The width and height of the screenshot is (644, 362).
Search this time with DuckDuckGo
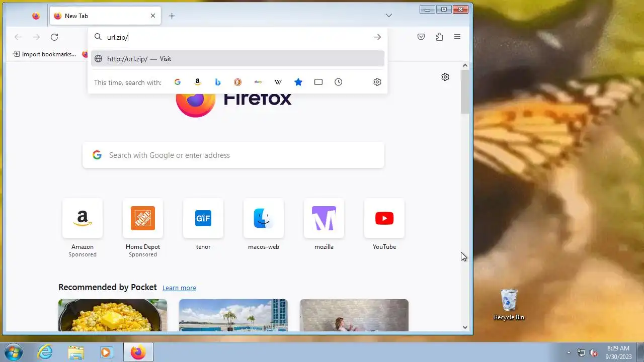coord(237,82)
